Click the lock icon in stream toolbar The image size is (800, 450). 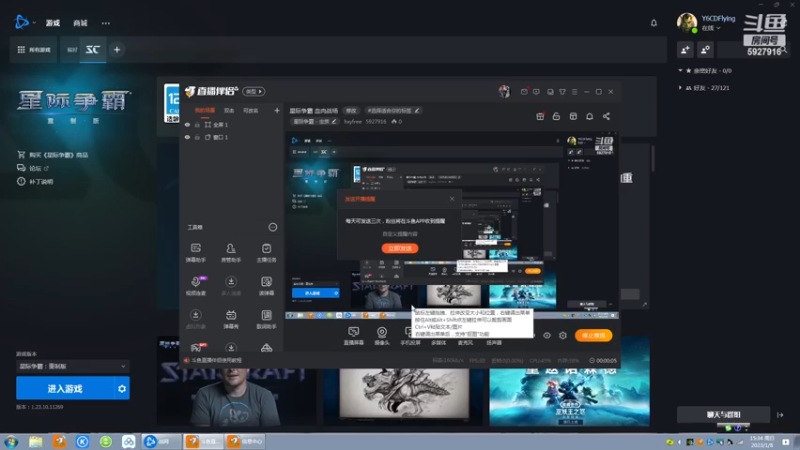click(x=556, y=116)
